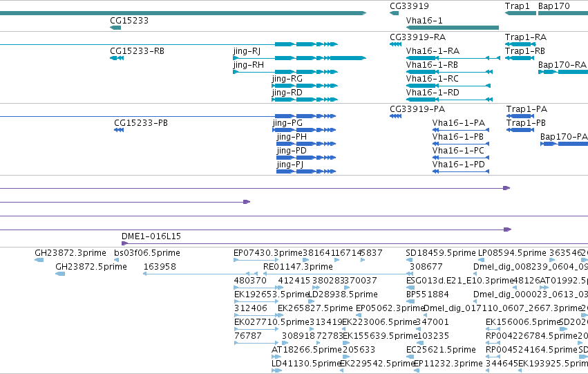
Task: Click Bap170-PA protein label
Action: coord(564,137)
